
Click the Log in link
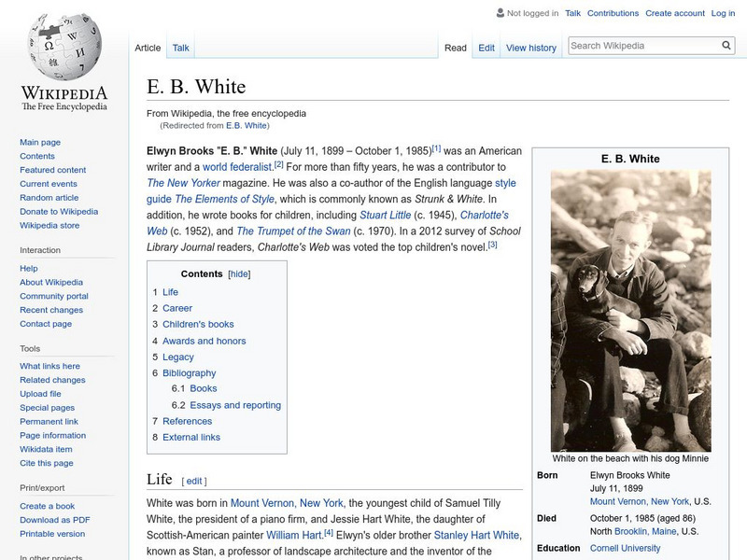coord(723,13)
